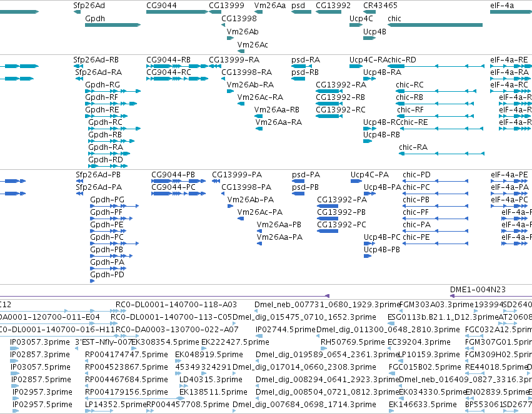Open the Sfp26Ad-RB transcript label
Viewport: 532px width, 414px height.
tap(96, 60)
